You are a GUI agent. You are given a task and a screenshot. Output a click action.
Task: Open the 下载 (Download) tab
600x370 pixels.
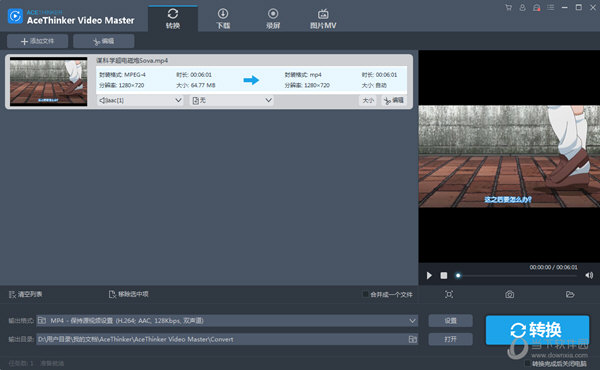pyautogui.click(x=223, y=19)
